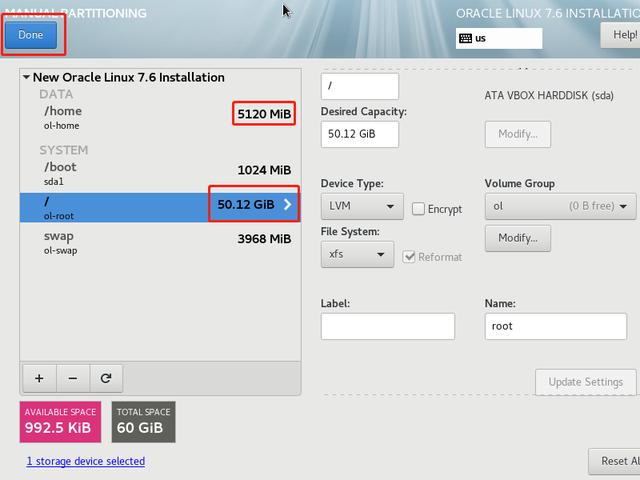Click Modify button under Volume Group
The height and width of the screenshot is (480, 640).
(518, 238)
